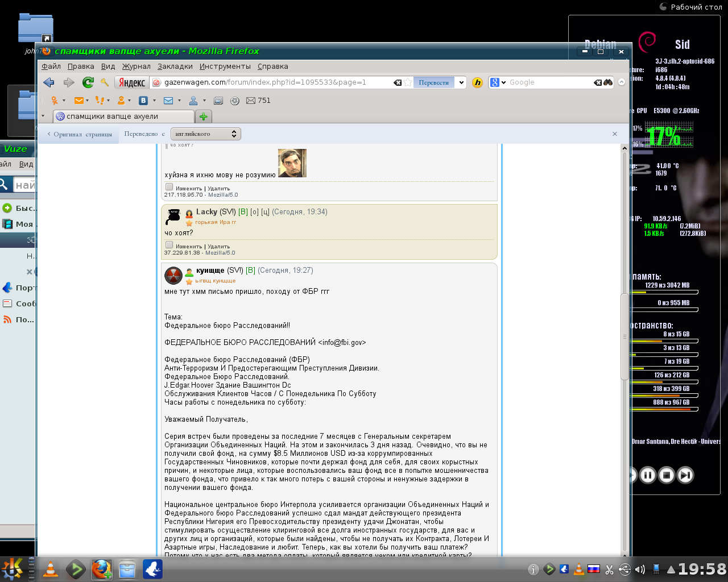
Task: Open the английского language combo box
Action: (x=205, y=134)
